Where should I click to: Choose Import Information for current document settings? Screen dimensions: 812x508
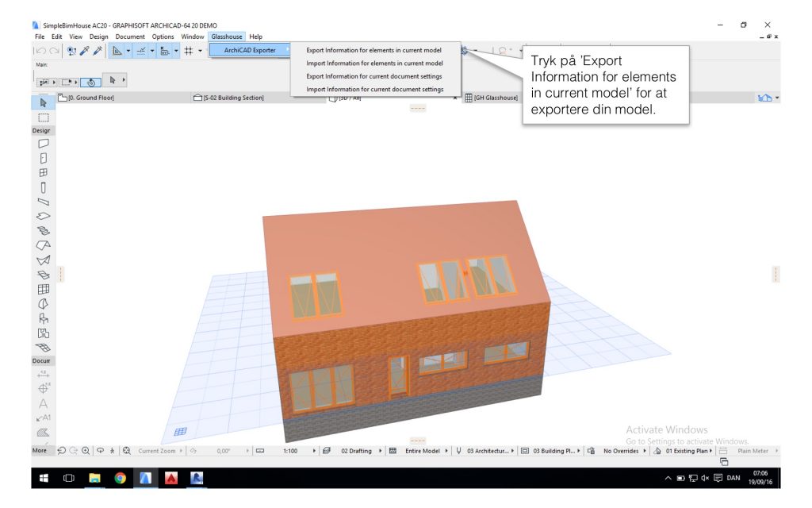374,89
